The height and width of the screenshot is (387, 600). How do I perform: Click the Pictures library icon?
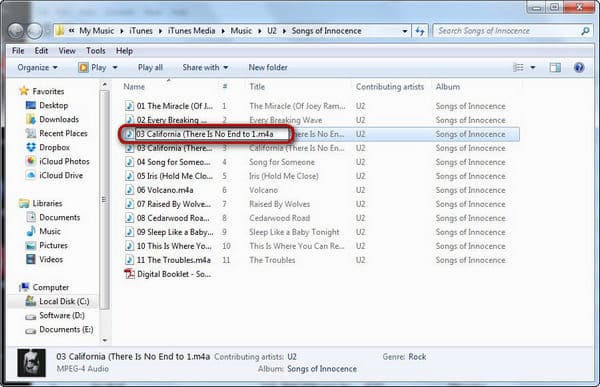click(x=31, y=245)
